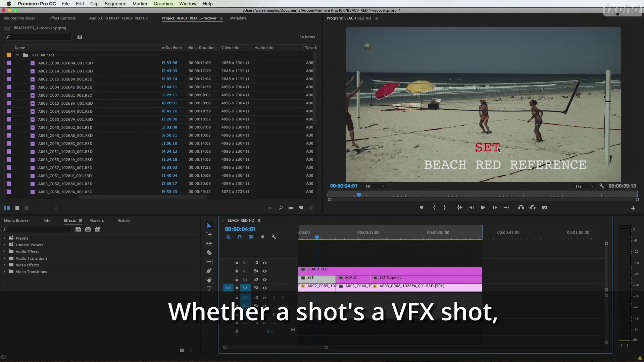Open the Graphics menu
Viewport: 644px width, 362px height.
[163, 4]
